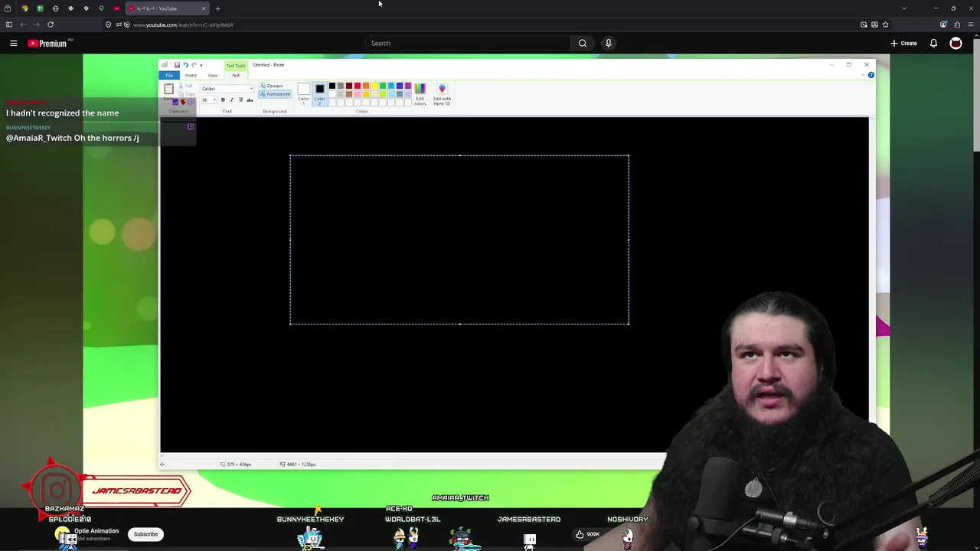Click the Redo arrow in Paint
Viewport: 980px width, 551px height.
click(194, 65)
